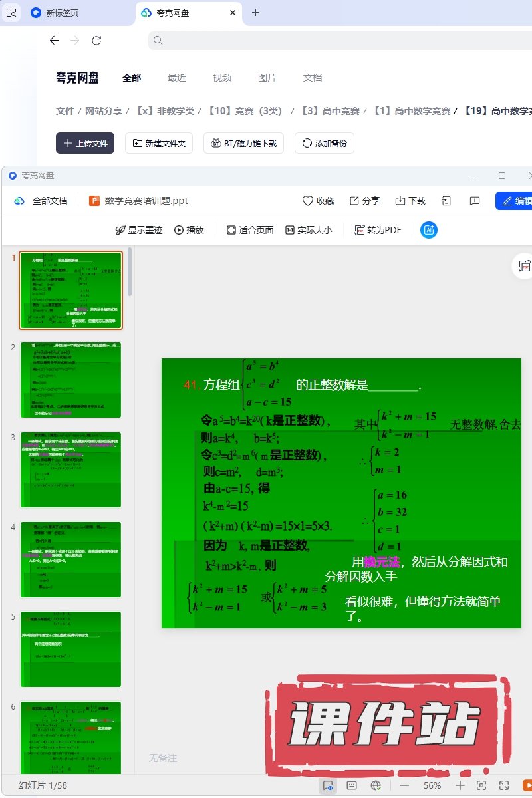The height and width of the screenshot is (798, 532).
Task: Click the 转为PDF convert button
Action: click(x=378, y=230)
